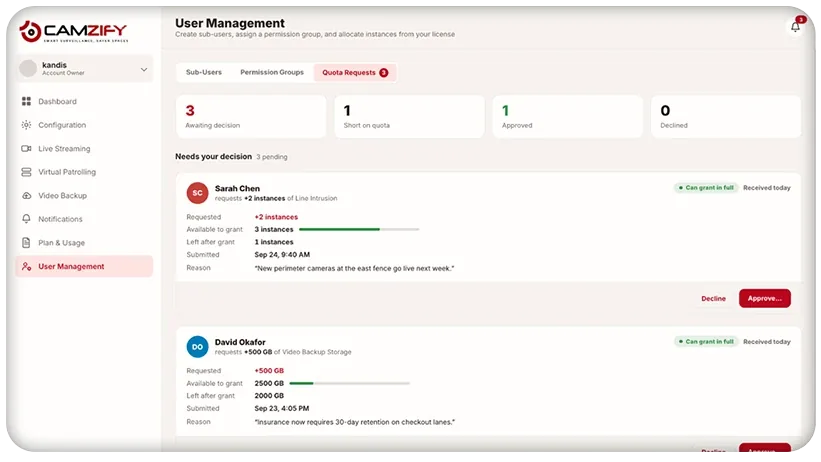Click David Okafor's available storage progress bar

(349, 383)
